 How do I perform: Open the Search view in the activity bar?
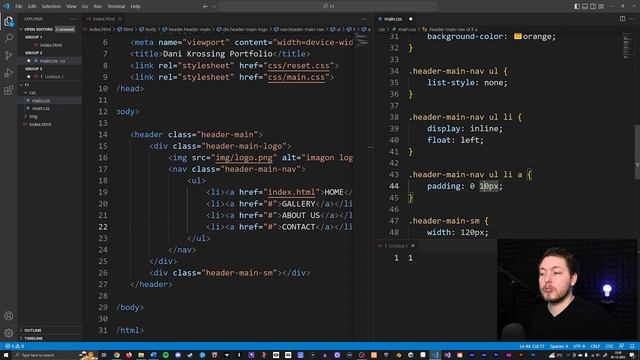[x=9, y=38]
